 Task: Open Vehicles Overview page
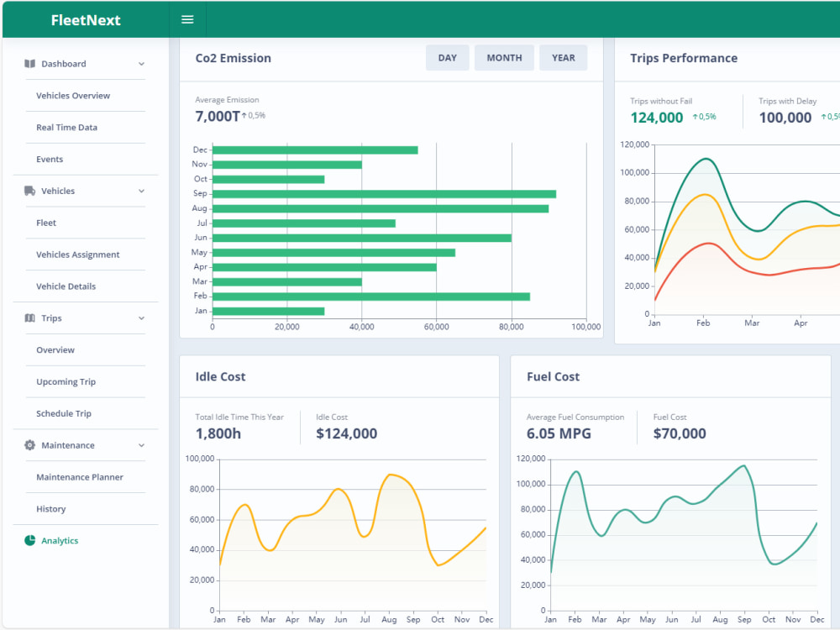(x=73, y=96)
